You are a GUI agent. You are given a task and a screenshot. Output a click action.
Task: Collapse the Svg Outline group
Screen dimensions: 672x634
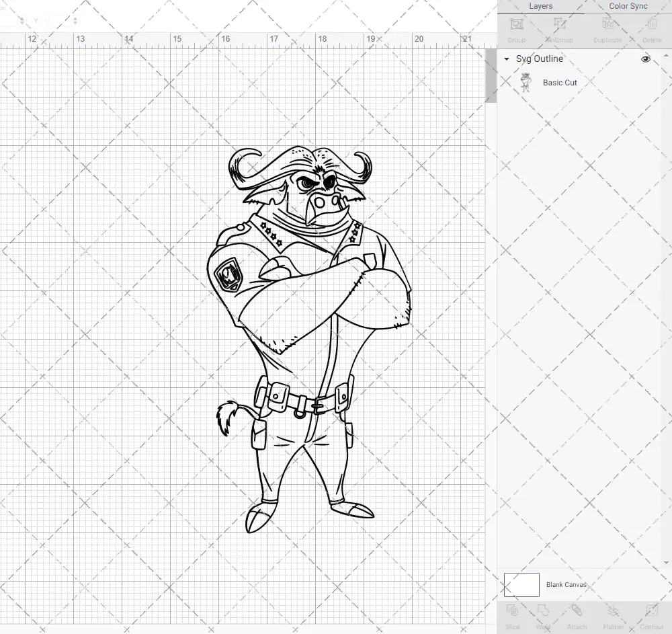pos(505,59)
